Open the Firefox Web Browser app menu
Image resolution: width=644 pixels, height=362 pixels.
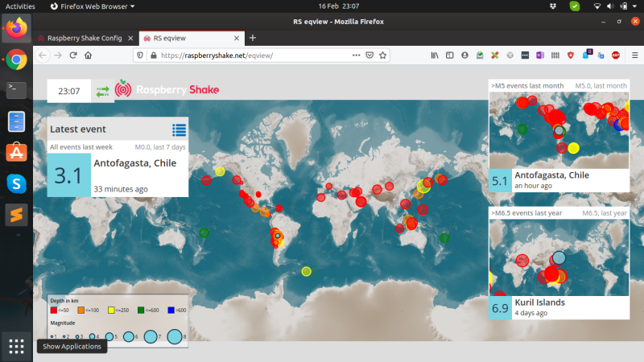[x=93, y=6]
